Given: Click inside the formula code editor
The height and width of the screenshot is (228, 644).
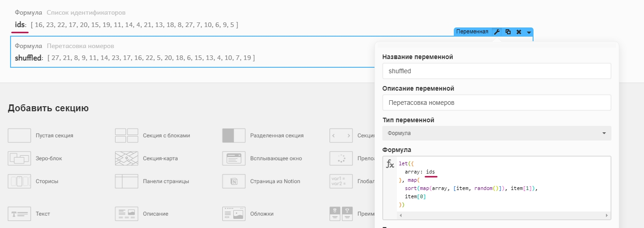Looking at the screenshot, I should click(x=503, y=184).
